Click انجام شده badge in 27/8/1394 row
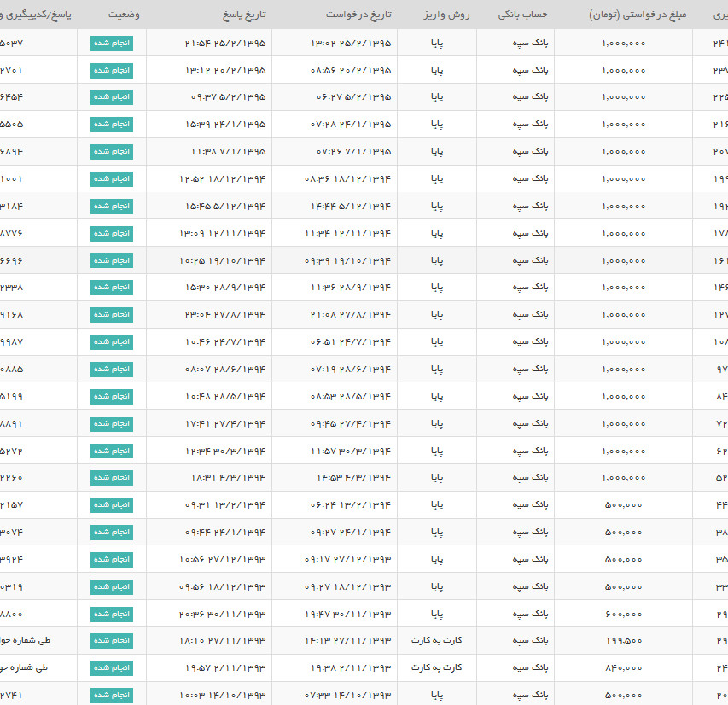 pyautogui.click(x=112, y=315)
